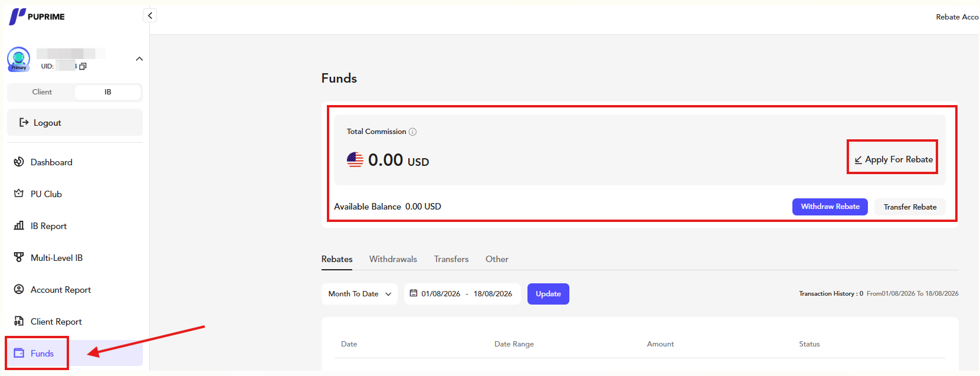Screen dimensions: 980x376
Task: Click the Primary profile avatar
Action: coord(18,59)
